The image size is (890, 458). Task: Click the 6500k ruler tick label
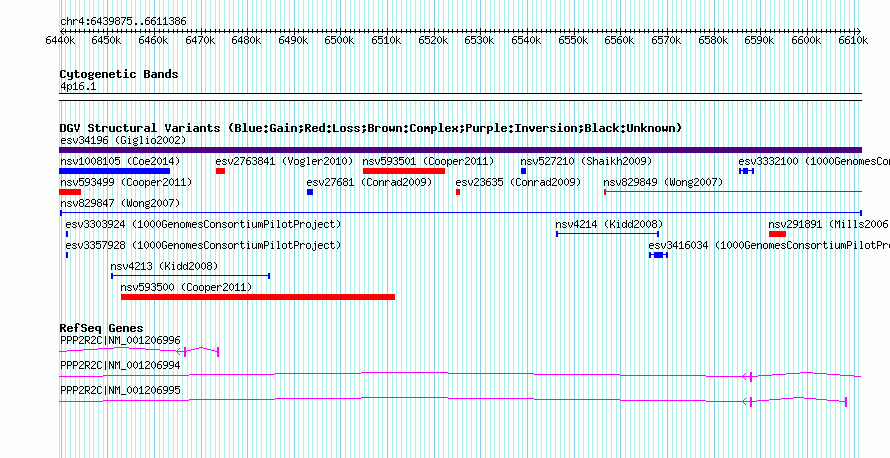(339, 41)
